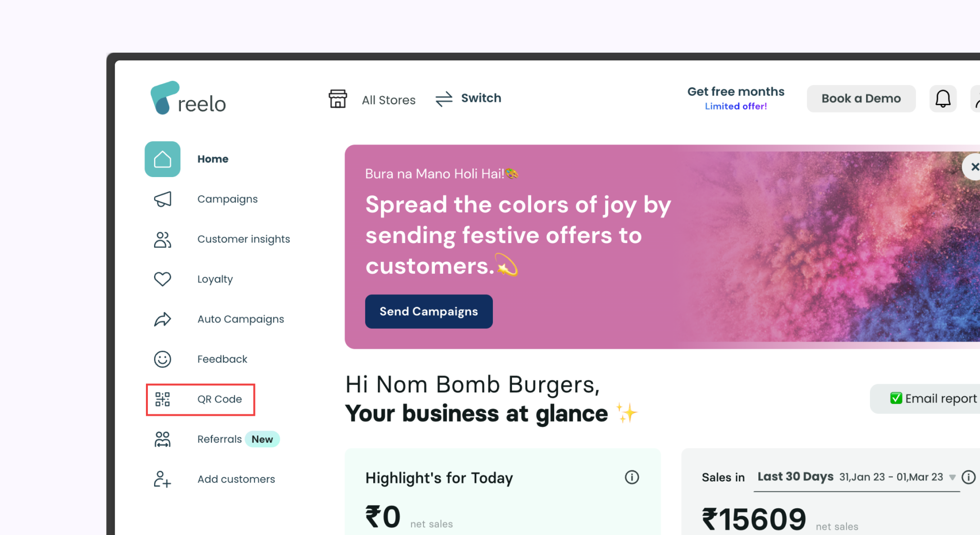The width and height of the screenshot is (980, 535).
Task: Select the Customer insights people icon
Action: pyautogui.click(x=162, y=239)
